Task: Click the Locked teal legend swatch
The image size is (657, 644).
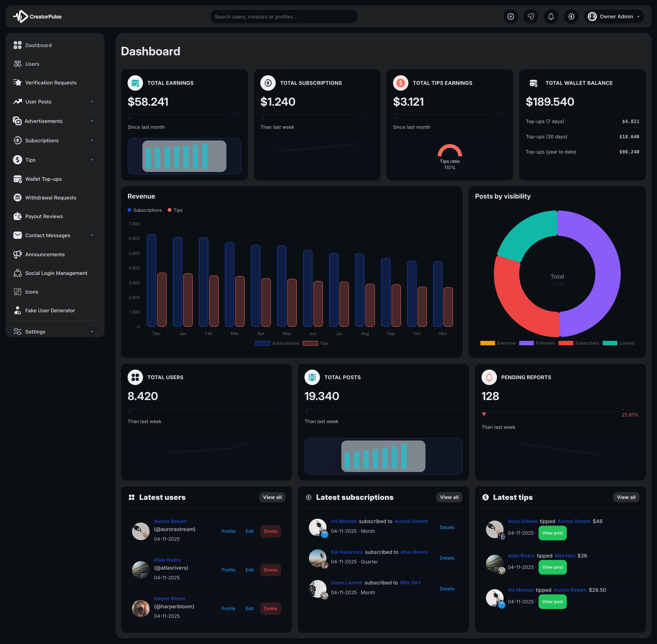Action: pos(610,343)
